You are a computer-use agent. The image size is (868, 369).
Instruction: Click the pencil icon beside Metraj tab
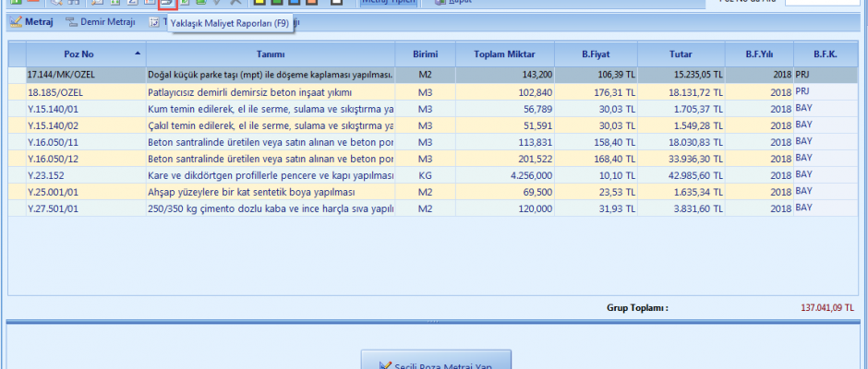tap(16, 22)
